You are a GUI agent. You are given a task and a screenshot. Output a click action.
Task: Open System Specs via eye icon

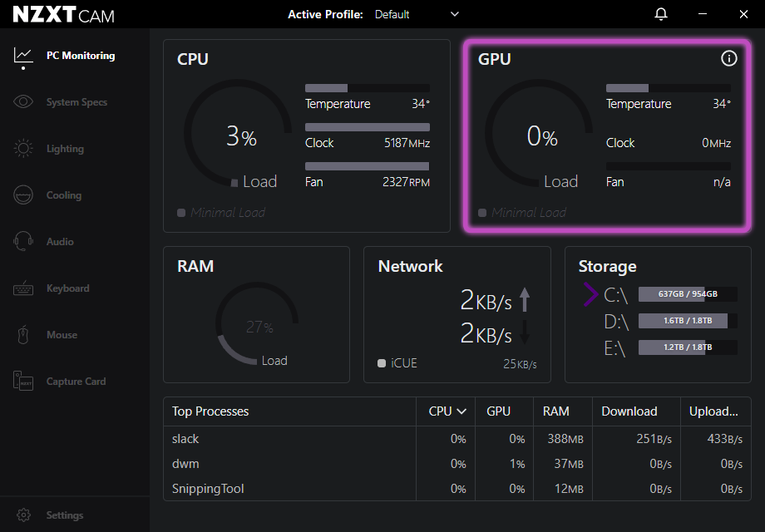coord(23,102)
